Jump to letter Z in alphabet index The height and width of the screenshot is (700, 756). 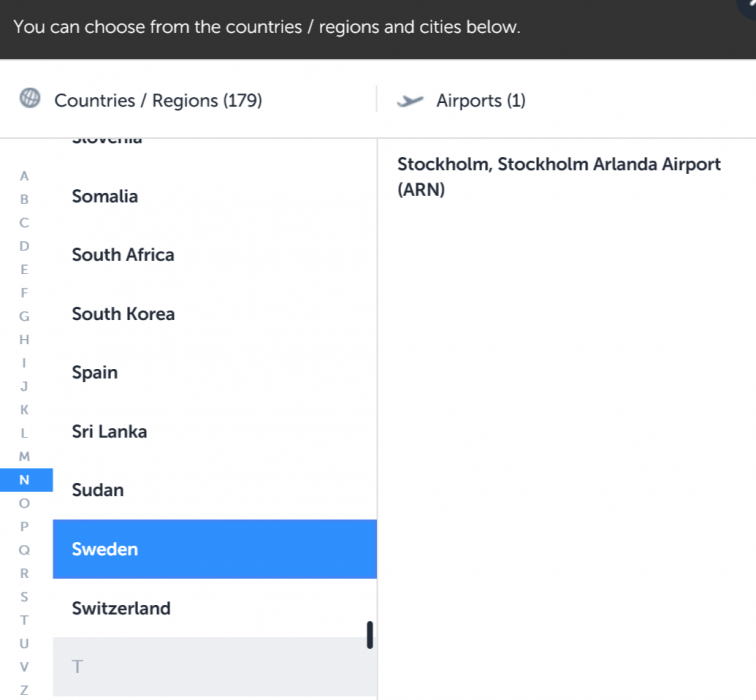click(x=24, y=690)
